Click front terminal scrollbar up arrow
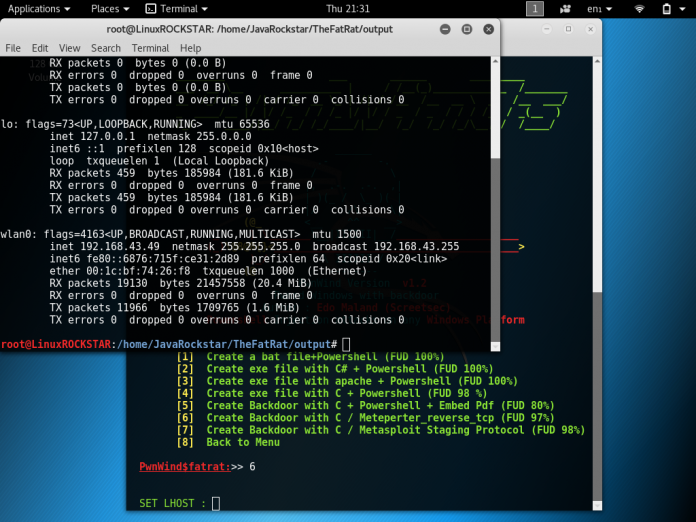696x522 pixels. pos(495,61)
